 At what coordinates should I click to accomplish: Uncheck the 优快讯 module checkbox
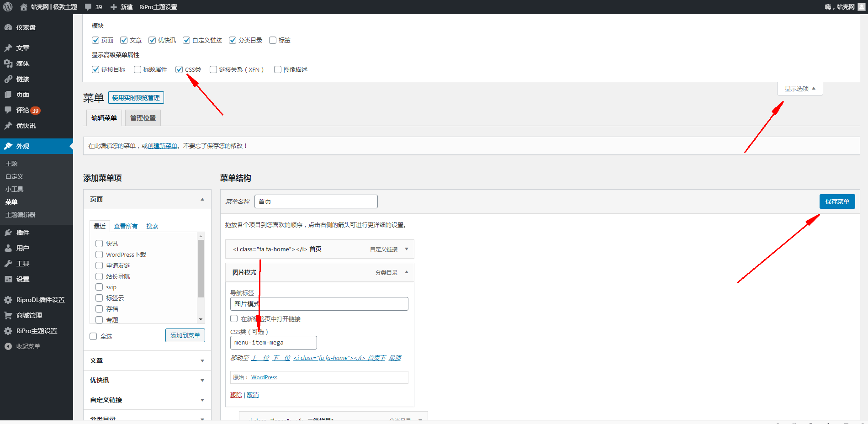pos(152,40)
